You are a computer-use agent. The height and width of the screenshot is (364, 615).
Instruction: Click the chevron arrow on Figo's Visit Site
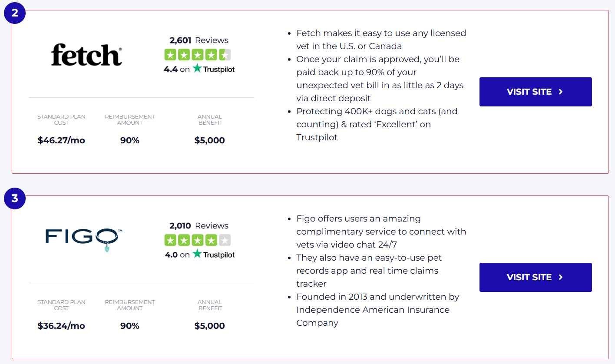click(561, 277)
